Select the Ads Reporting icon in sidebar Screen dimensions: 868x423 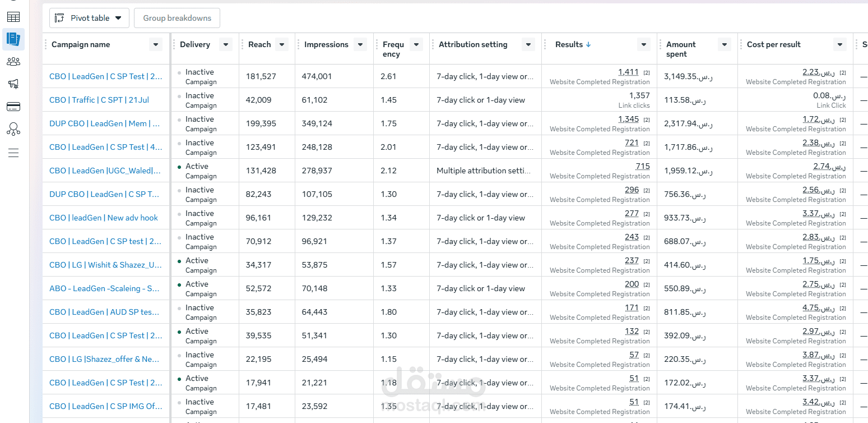click(13, 39)
